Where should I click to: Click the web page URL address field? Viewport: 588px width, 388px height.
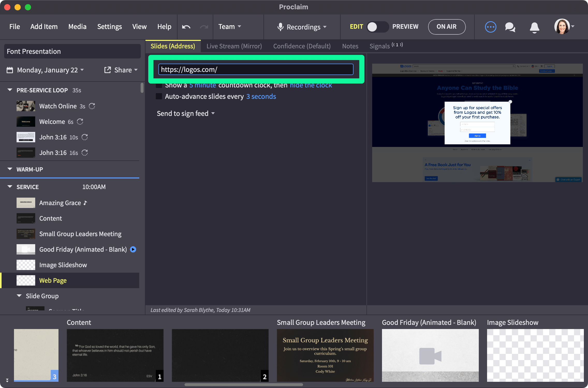tap(256, 69)
